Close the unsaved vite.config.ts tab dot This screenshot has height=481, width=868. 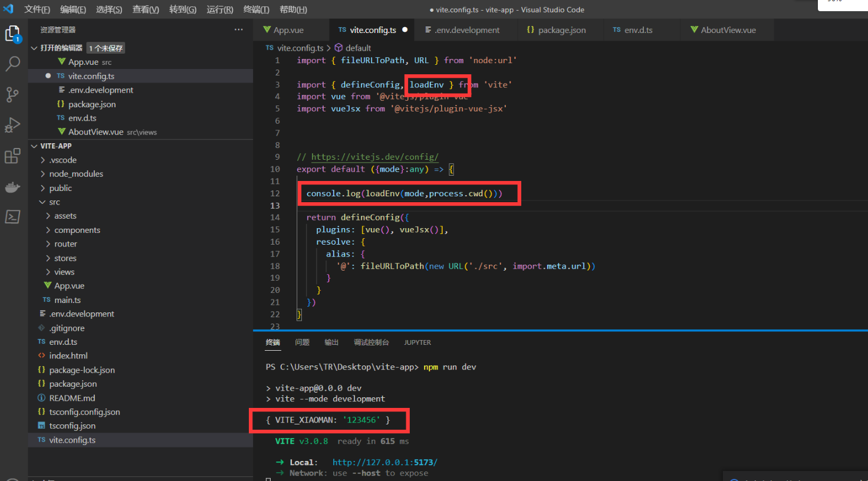[x=405, y=29]
